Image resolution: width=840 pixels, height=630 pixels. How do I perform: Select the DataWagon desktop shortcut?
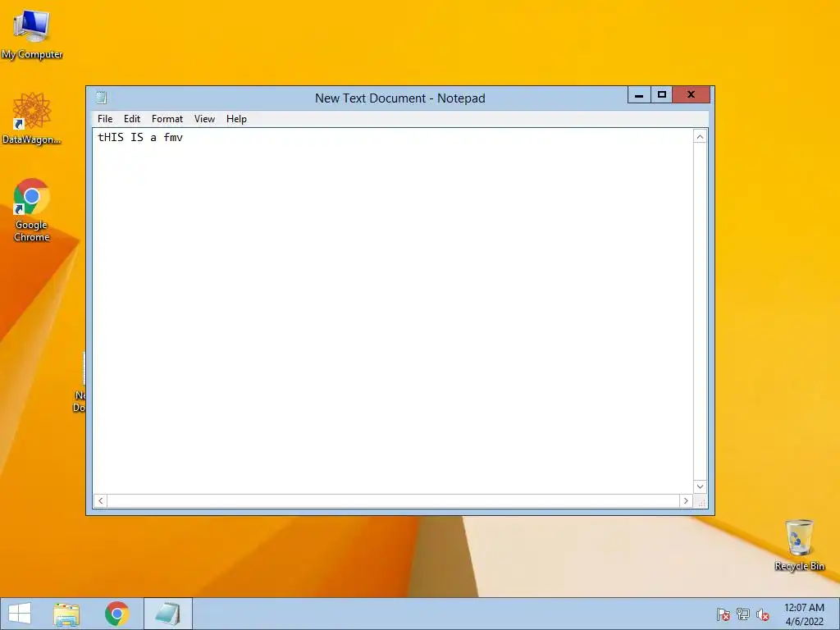pyautogui.click(x=32, y=118)
